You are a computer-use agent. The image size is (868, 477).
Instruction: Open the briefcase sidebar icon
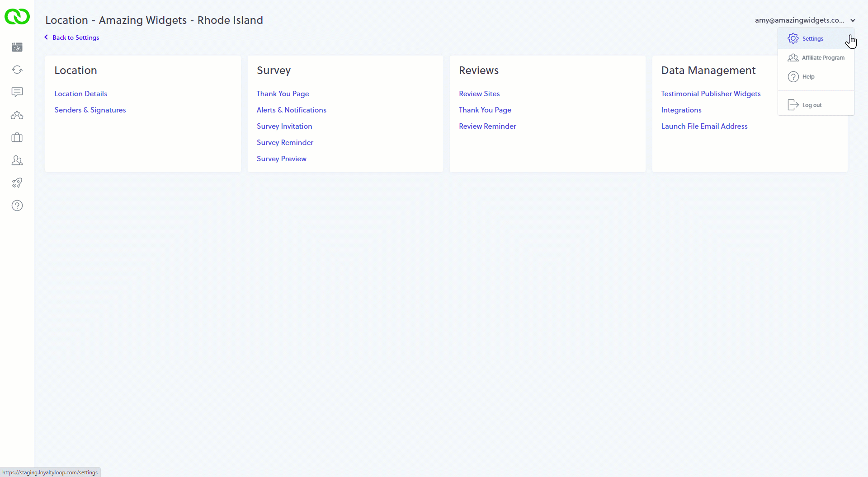(17, 137)
